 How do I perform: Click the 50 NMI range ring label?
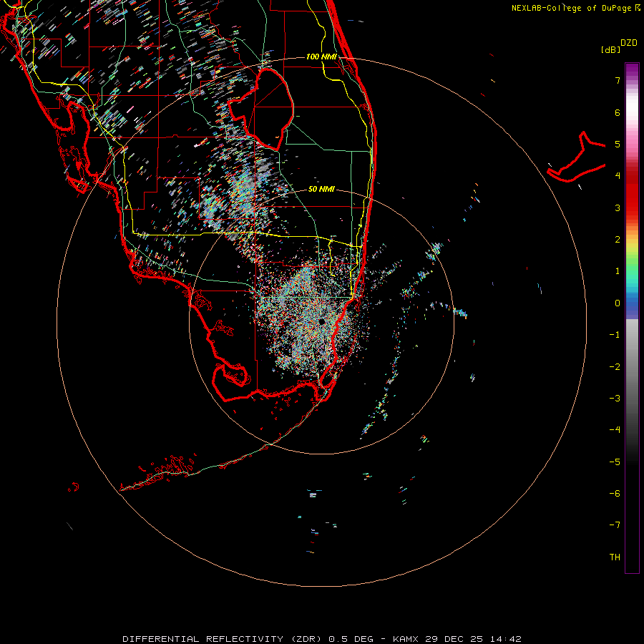click(321, 189)
